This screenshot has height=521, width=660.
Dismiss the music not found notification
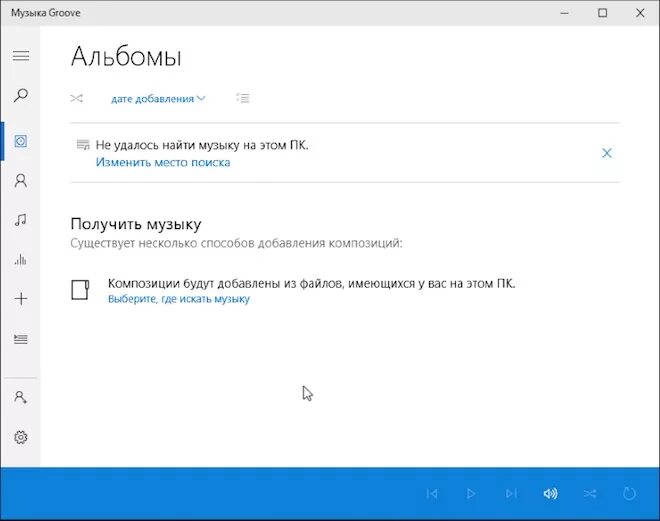click(607, 153)
